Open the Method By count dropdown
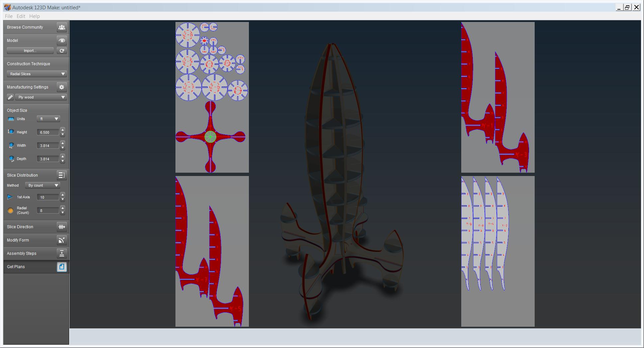The height and width of the screenshot is (348, 644). pyautogui.click(x=43, y=185)
